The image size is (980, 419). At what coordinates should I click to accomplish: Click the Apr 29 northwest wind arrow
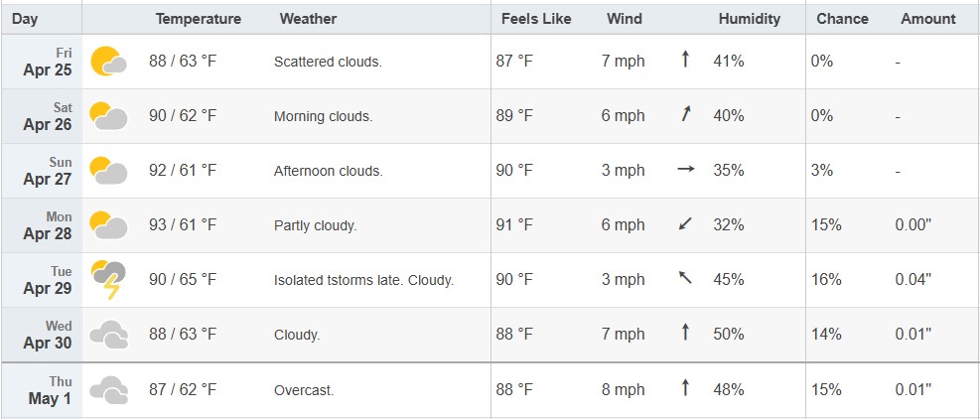(686, 278)
